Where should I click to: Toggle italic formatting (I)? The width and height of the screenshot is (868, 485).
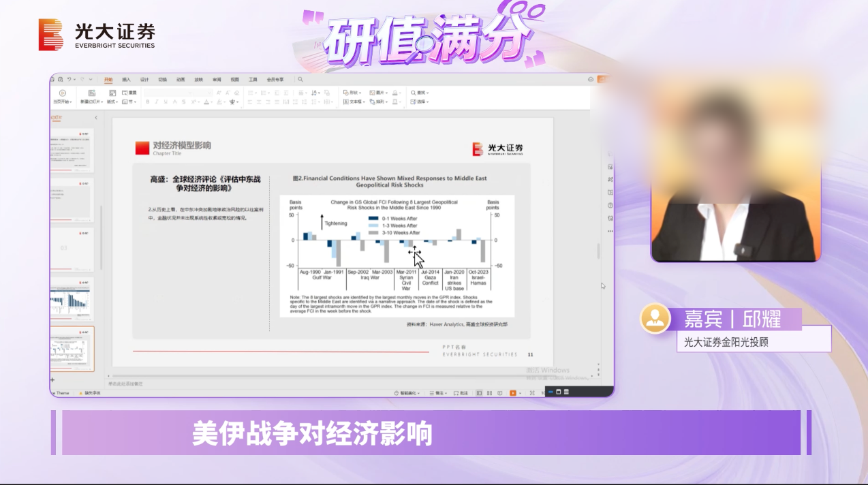157,101
